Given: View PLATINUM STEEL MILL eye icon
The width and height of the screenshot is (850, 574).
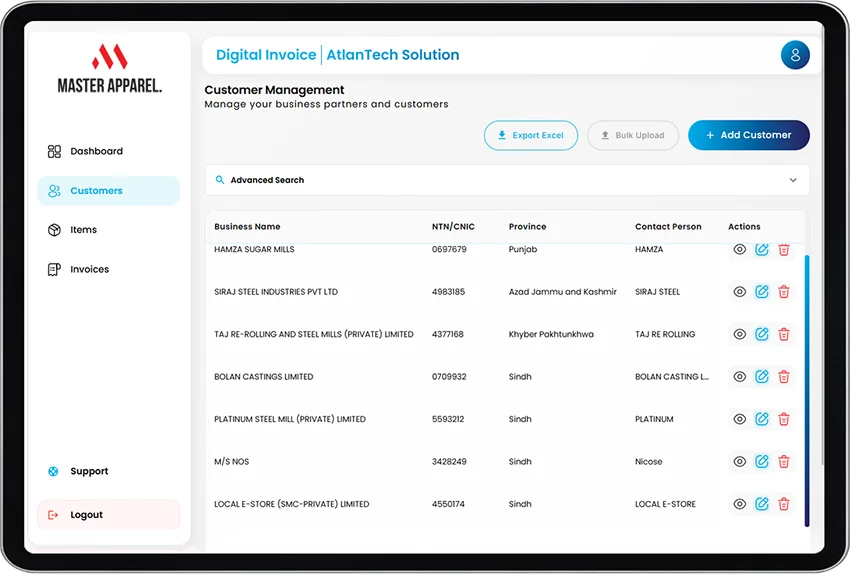Looking at the screenshot, I should point(739,419).
